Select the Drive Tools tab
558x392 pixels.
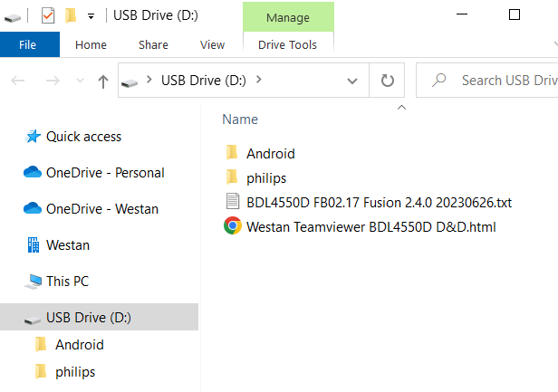point(289,44)
